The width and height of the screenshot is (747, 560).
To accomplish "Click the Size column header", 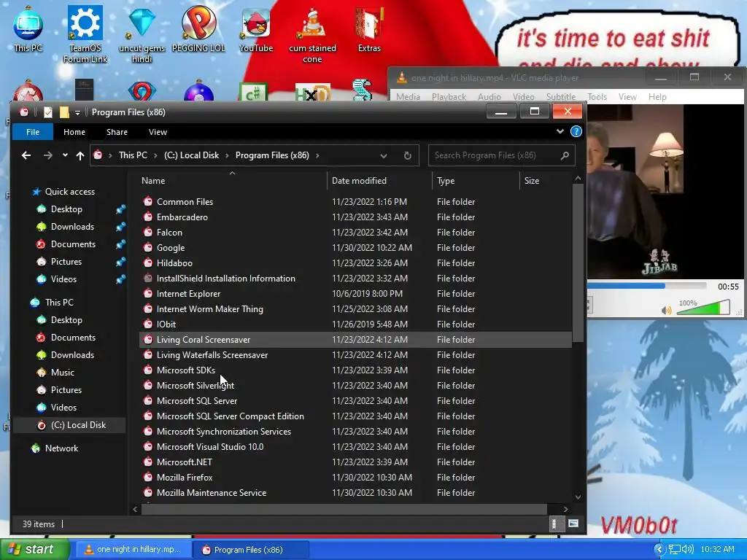I will tap(545, 181).
